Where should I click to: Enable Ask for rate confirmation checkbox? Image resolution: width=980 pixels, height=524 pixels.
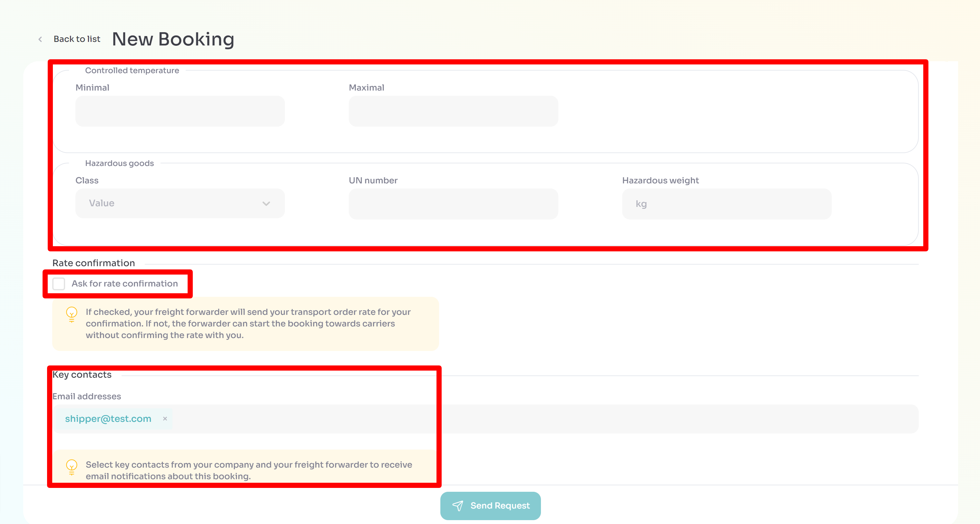click(x=59, y=284)
